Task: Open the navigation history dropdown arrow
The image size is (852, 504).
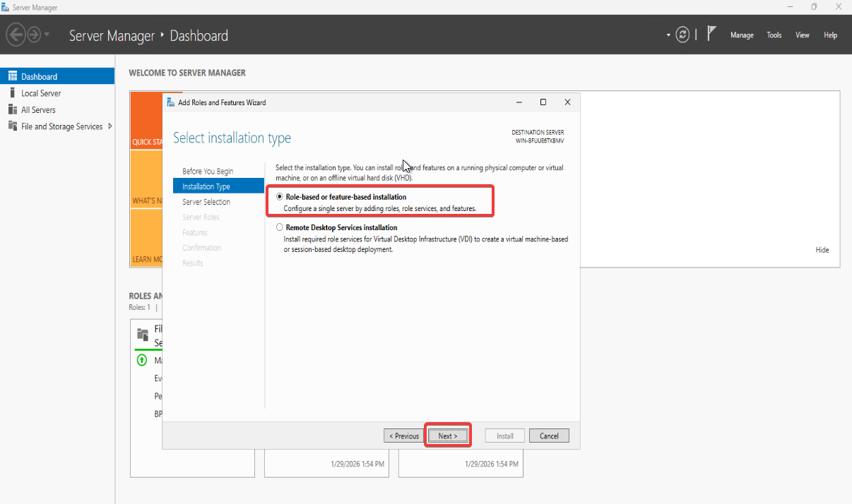Action: click(47, 35)
